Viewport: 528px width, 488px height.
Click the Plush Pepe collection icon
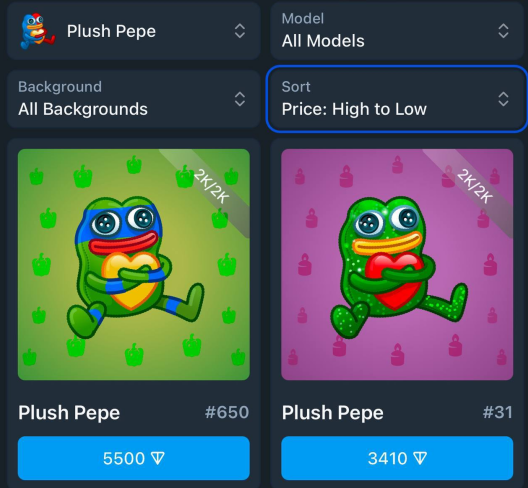click(x=37, y=31)
